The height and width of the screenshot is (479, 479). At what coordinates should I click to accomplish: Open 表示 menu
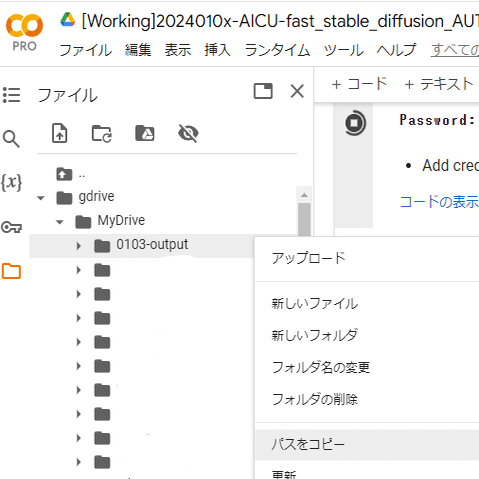click(178, 50)
